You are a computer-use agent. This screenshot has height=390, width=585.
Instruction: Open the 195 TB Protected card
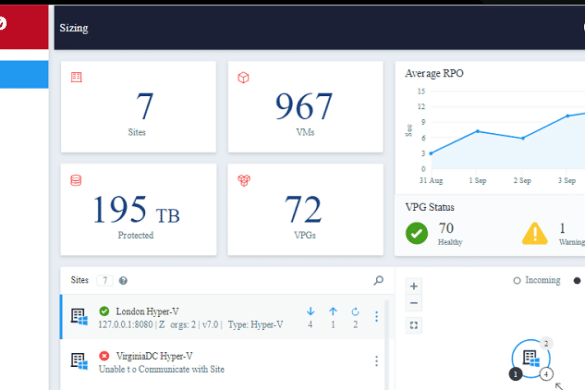tap(138, 210)
